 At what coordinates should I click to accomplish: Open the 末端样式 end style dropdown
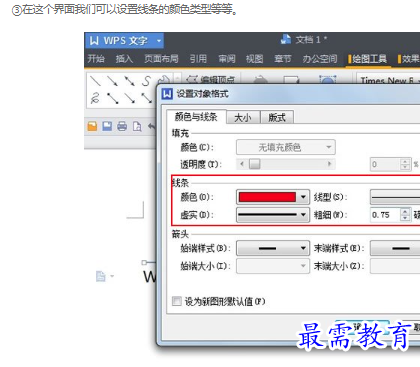(x=395, y=248)
